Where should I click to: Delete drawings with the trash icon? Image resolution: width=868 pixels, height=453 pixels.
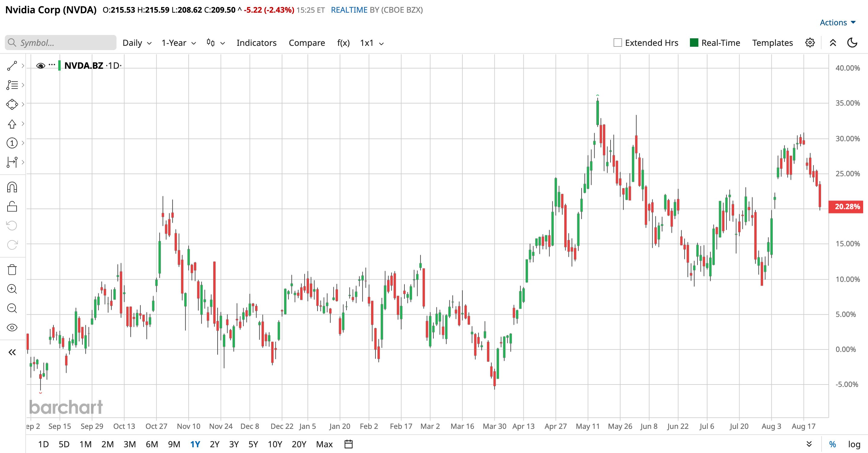(x=12, y=270)
